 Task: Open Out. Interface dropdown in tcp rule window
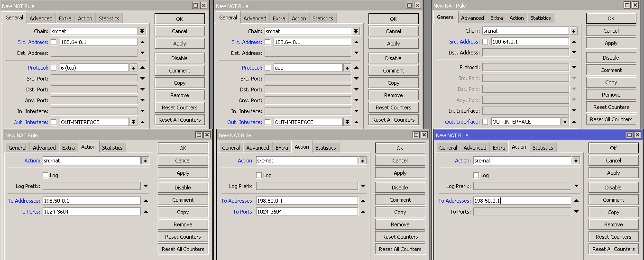click(133, 122)
